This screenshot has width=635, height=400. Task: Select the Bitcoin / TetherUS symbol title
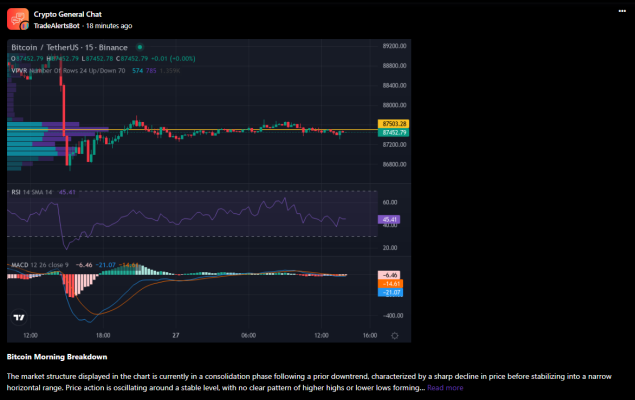point(70,47)
